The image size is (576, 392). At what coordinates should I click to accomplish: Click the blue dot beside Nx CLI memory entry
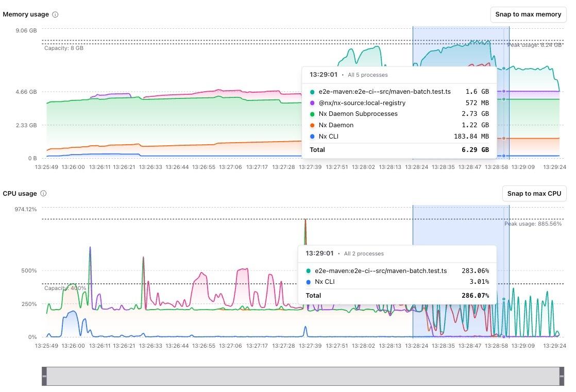click(x=311, y=136)
